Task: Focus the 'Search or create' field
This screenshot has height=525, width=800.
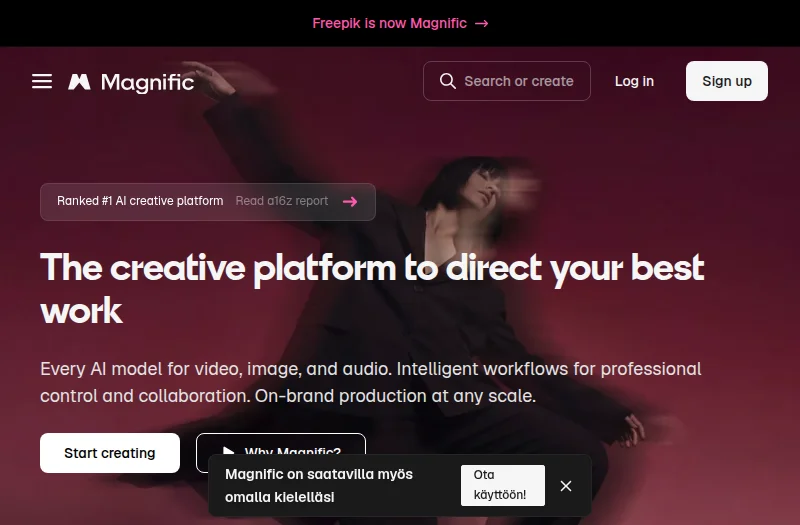Action: click(x=507, y=81)
